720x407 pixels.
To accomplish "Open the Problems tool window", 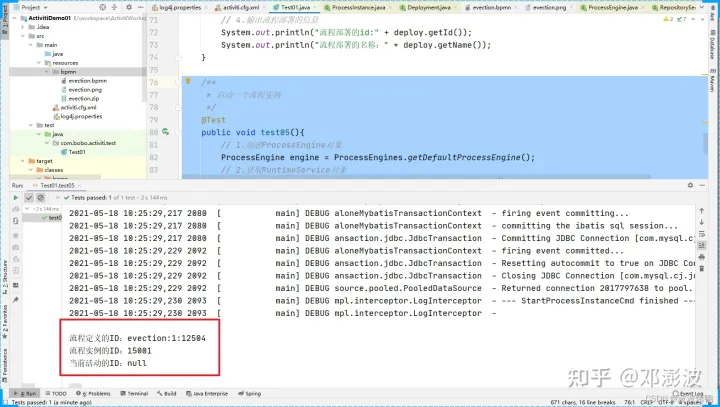I will [x=93, y=394].
